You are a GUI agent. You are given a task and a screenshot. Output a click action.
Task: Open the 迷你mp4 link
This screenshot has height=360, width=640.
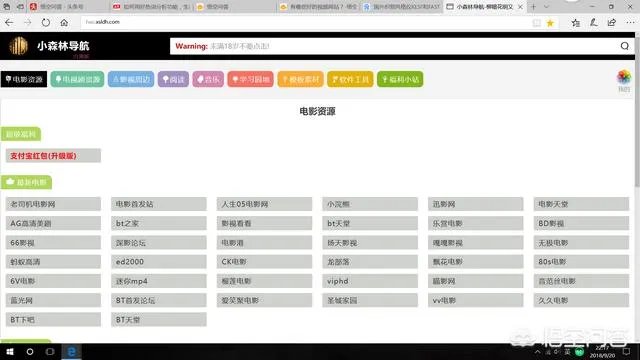point(159,281)
